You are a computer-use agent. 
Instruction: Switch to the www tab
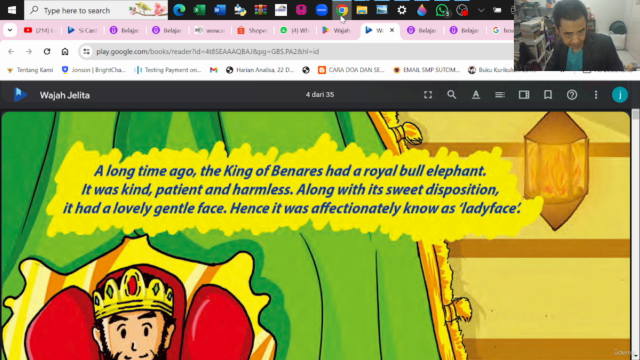click(x=210, y=30)
